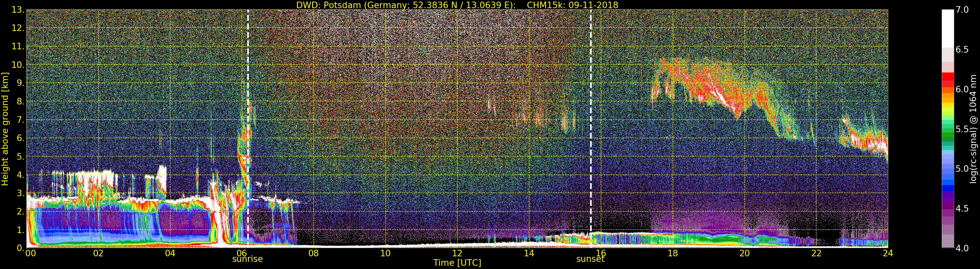Click the "4.0" colorbar tick label

(x=962, y=248)
